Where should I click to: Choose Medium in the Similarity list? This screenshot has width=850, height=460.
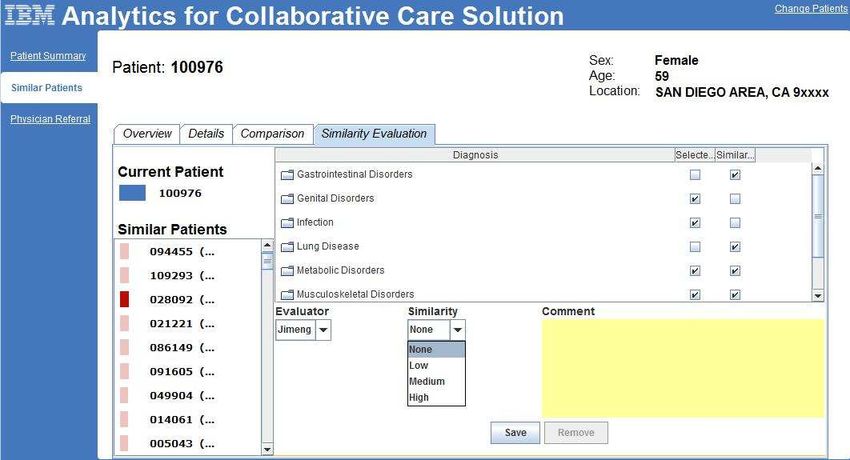pos(436,381)
